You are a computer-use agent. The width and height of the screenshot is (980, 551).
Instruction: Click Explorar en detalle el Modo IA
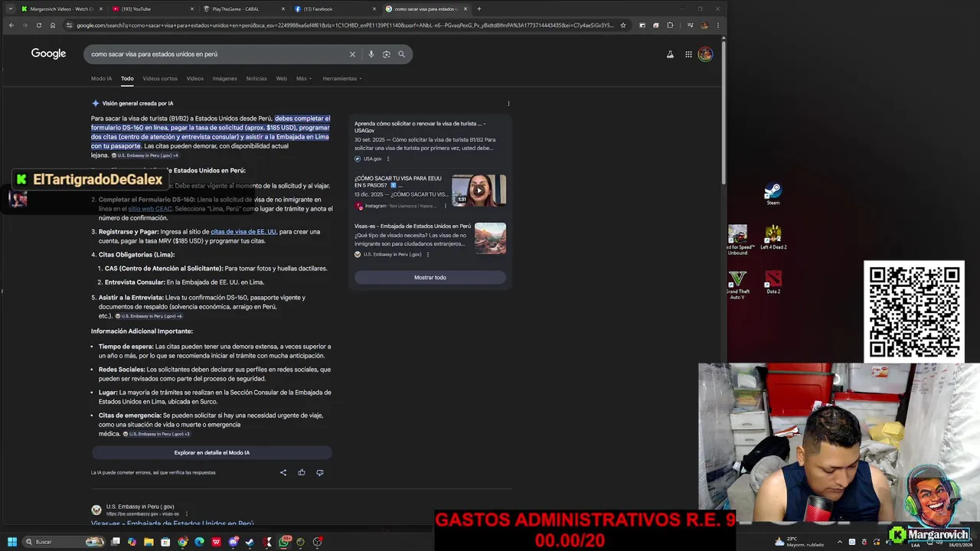(x=212, y=453)
